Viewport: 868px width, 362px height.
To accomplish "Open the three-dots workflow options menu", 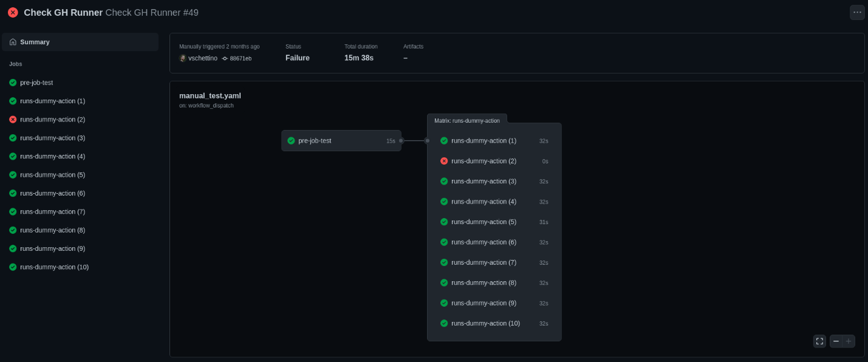I will 857,12.
